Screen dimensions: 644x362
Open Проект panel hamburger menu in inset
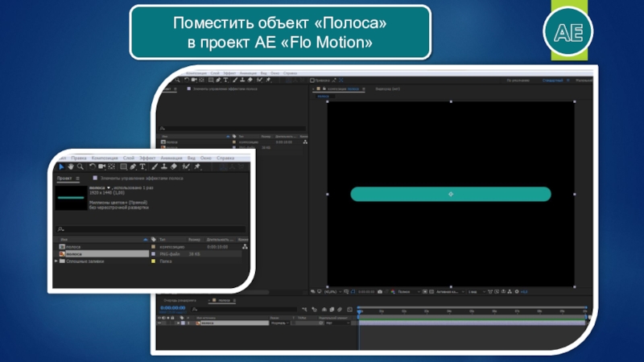tap(77, 178)
